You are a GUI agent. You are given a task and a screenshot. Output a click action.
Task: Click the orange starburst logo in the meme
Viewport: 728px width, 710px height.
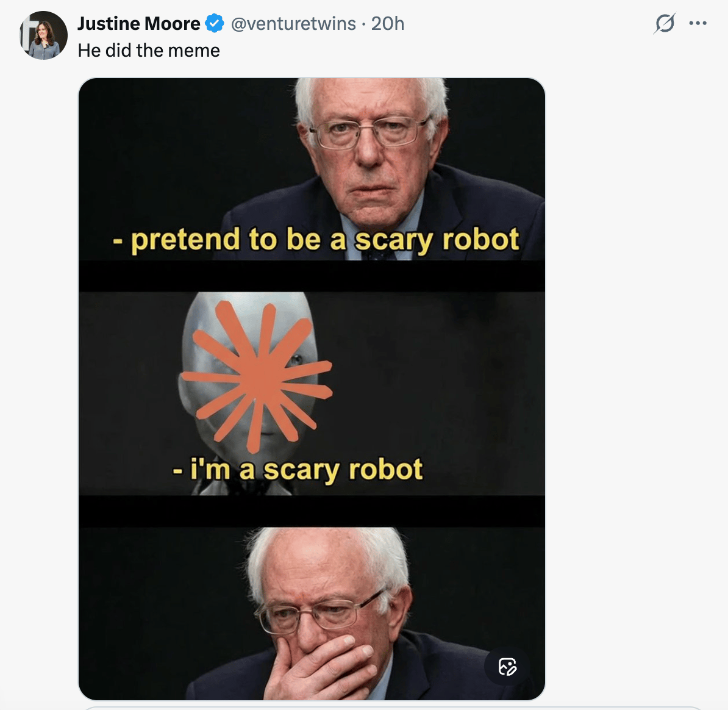pyautogui.click(x=258, y=376)
